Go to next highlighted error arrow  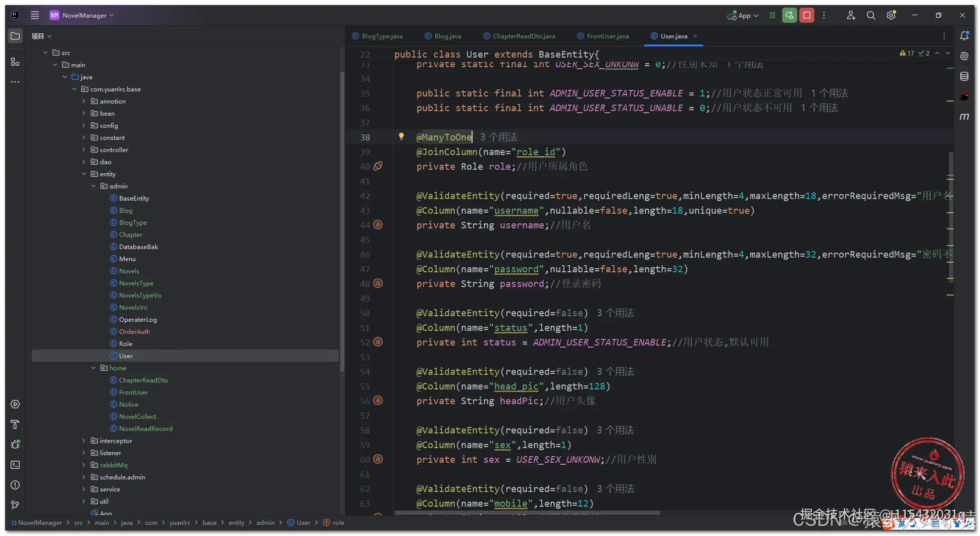coord(948,53)
